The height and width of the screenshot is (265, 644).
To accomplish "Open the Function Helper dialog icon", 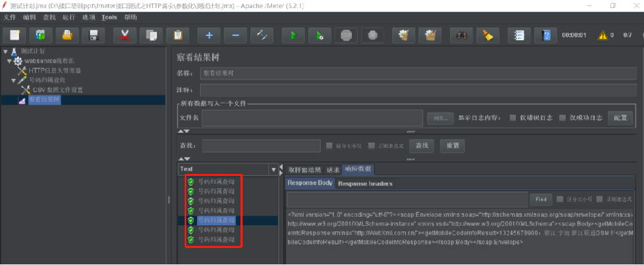I will click(x=520, y=35).
